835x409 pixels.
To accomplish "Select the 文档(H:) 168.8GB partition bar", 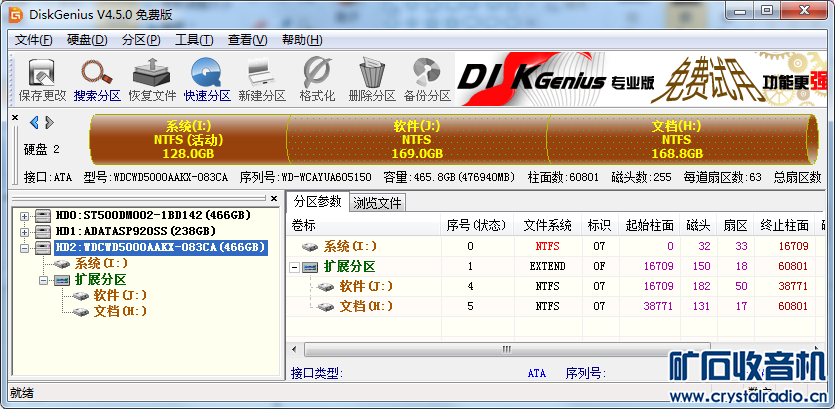I will 676,140.
